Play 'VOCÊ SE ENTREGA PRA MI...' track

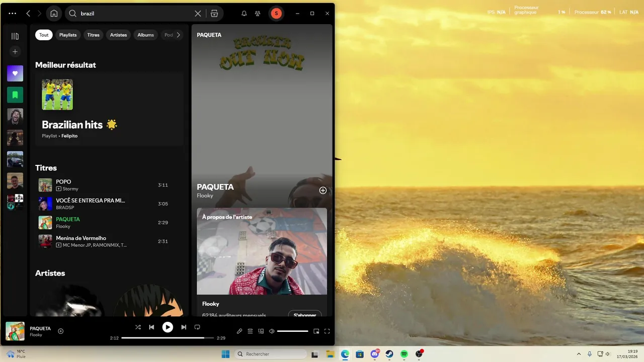tap(109, 204)
